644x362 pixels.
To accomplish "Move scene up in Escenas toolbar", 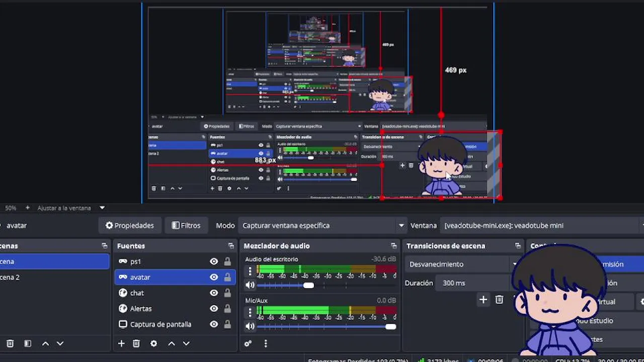I will pos(45,343).
